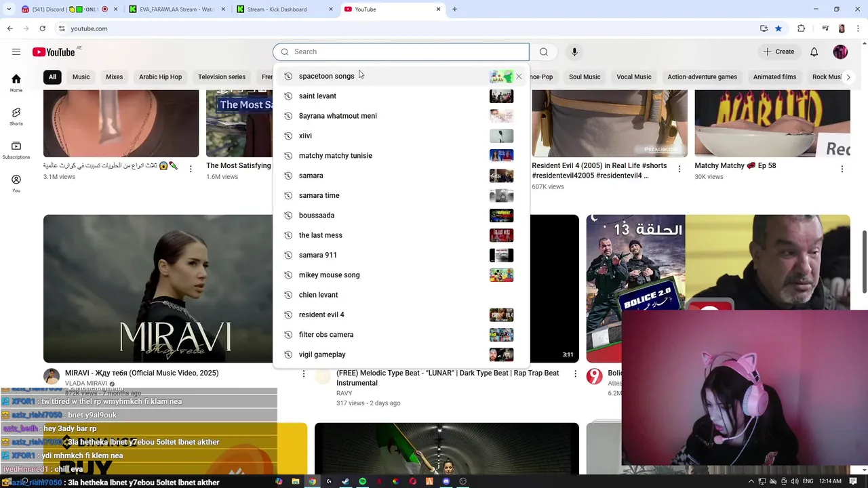Image resolution: width=868 pixels, height=488 pixels.
Task: Choose 'xiivi' search suggestion
Action: (x=401, y=136)
